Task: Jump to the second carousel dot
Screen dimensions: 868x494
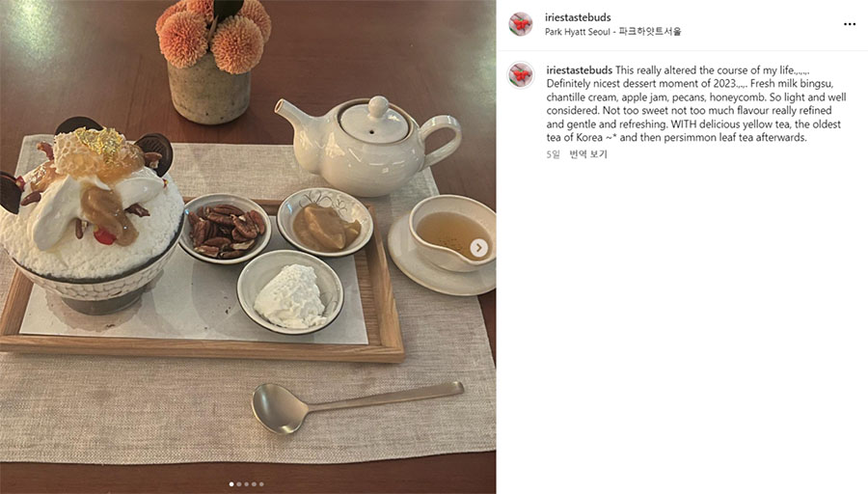Action: tap(239, 484)
